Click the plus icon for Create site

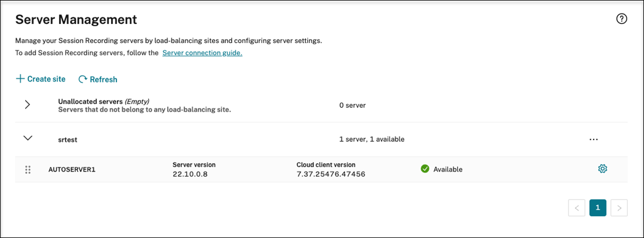click(20, 79)
